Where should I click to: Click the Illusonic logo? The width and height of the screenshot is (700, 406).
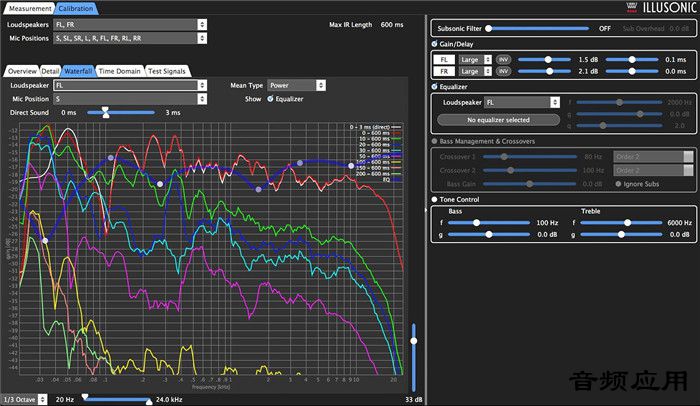point(661,7)
